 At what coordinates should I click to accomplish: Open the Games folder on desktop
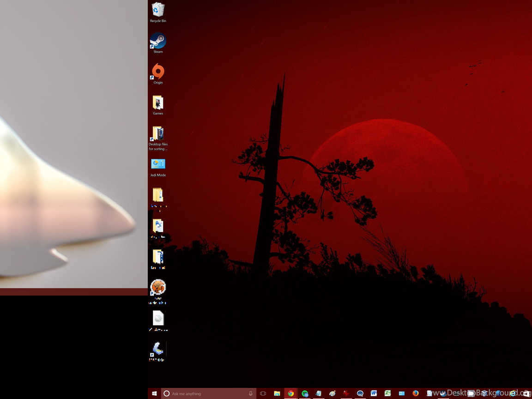pyautogui.click(x=158, y=103)
